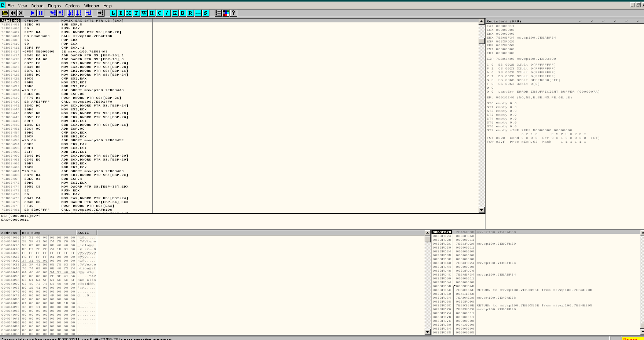Run the program with the play icon
The height and width of the screenshot is (340, 644).
click(33, 13)
